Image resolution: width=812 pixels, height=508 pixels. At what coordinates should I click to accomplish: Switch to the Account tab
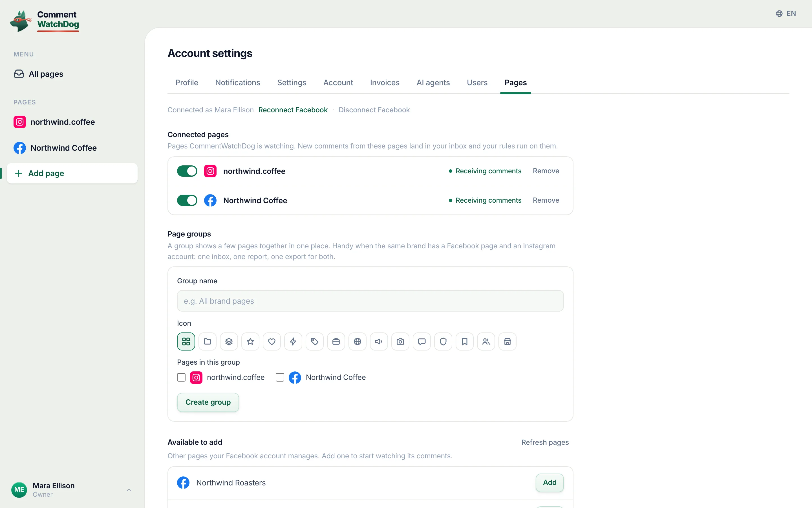click(x=338, y=83)
